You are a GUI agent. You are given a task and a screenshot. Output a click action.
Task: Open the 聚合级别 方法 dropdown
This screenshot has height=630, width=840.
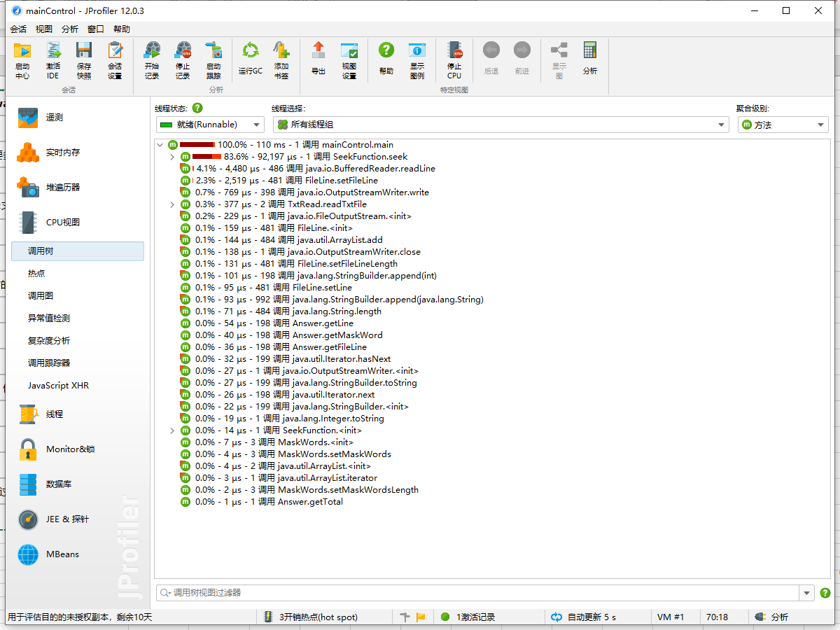point(783,125)
